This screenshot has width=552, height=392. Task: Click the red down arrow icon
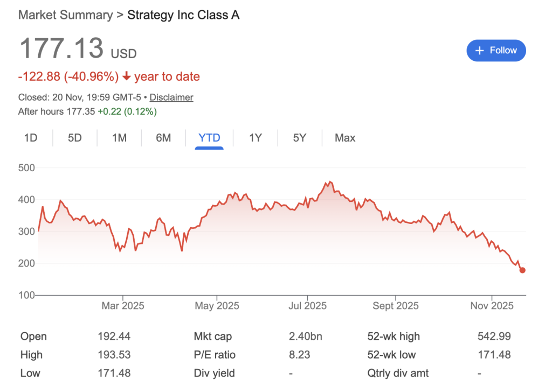tap(127, 77)
